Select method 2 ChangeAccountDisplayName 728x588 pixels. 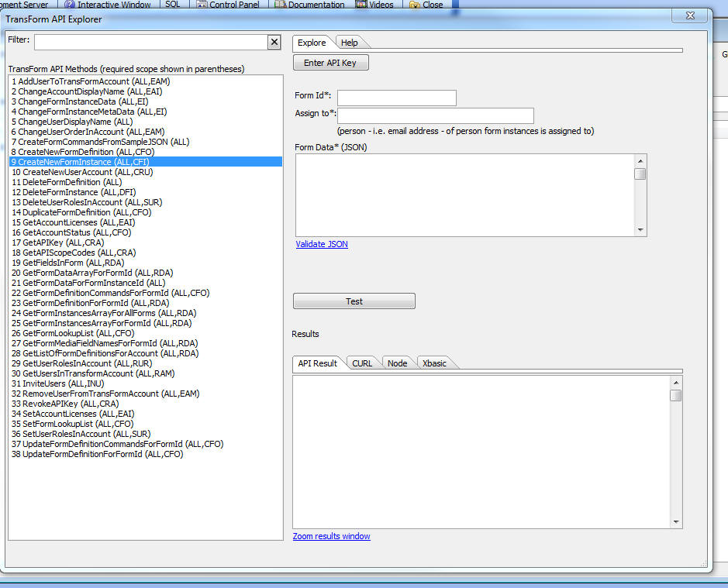145,91
